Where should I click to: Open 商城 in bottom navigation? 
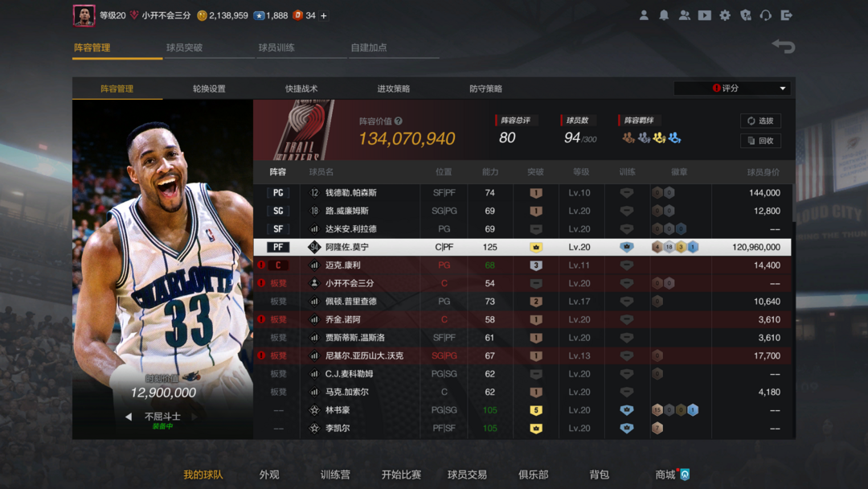tap(665, 475)
